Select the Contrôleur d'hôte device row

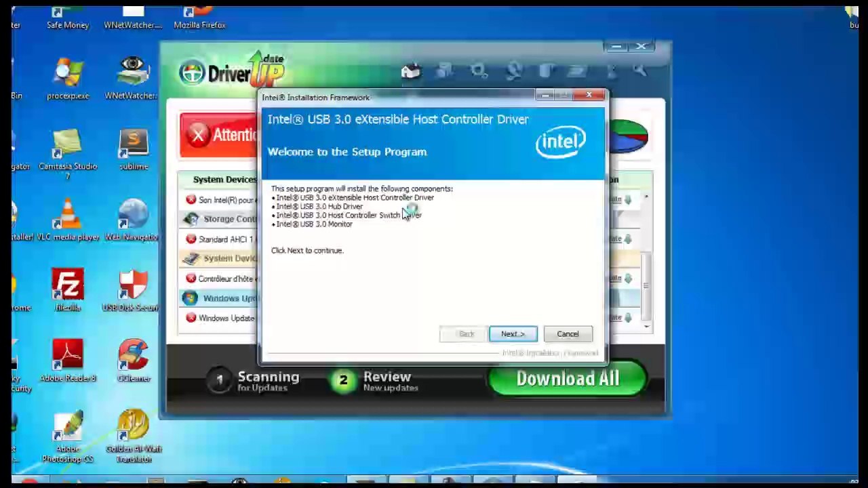pos(220,279)
